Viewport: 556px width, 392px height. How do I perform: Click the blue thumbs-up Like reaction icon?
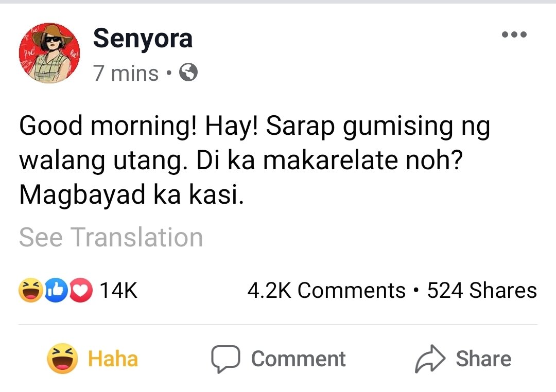(56, 290)
